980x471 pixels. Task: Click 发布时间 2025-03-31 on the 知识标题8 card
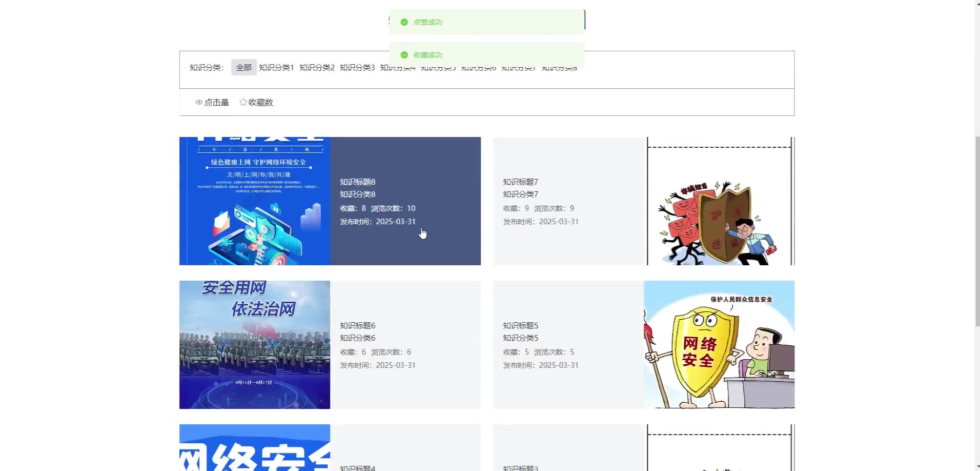(x=378, y=222)
